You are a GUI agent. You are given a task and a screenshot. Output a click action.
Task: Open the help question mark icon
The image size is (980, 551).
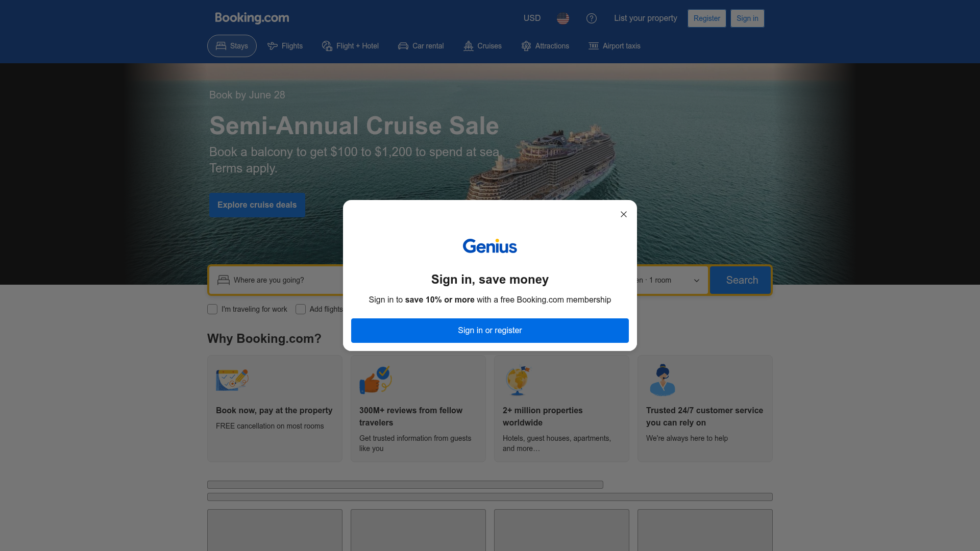592,18
